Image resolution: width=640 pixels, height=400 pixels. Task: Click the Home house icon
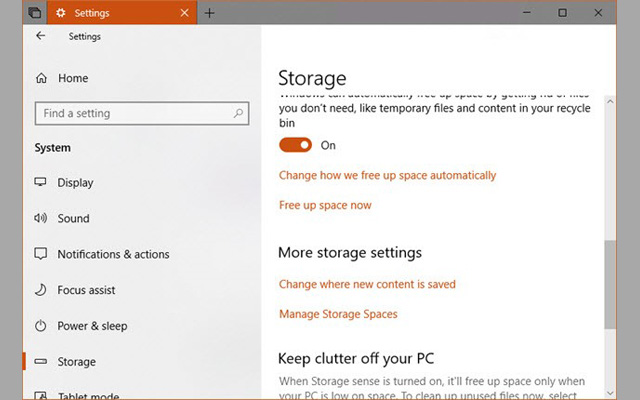pyautogui.click(x=41, y=78)
